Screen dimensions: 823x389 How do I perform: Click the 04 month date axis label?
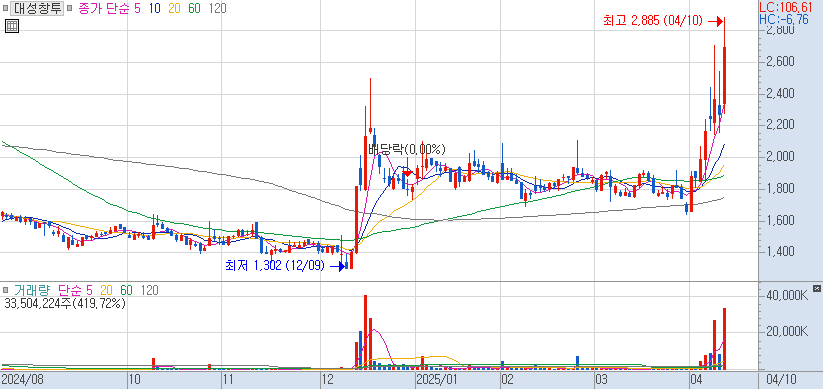click(x=696, y=379)
